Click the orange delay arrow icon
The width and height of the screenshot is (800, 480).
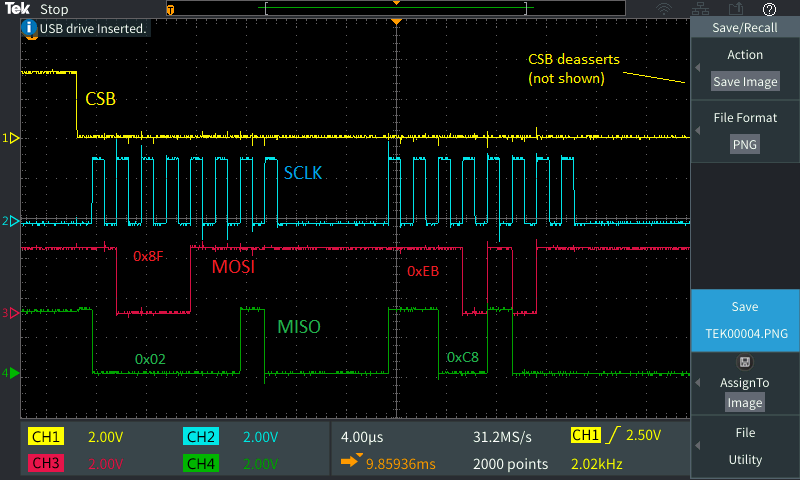coord(351,460)
